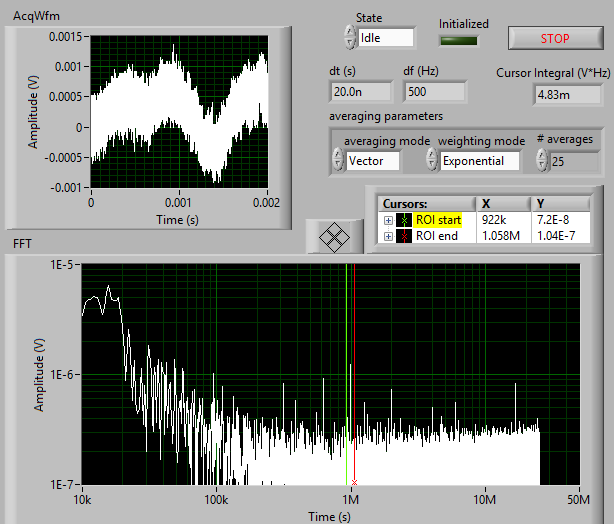Click the green ROI start cursor icon

(404, 220)
